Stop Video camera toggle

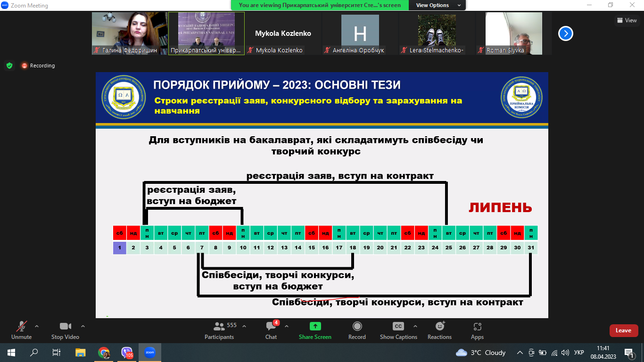[65, 326]
